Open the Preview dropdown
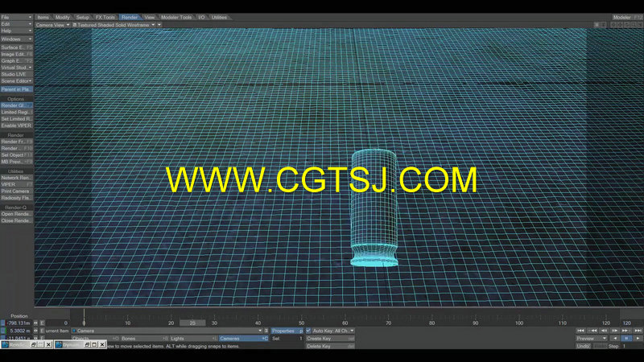Image resolution: width=644 pixels, height=362 pixels. [x=592, y=339]
